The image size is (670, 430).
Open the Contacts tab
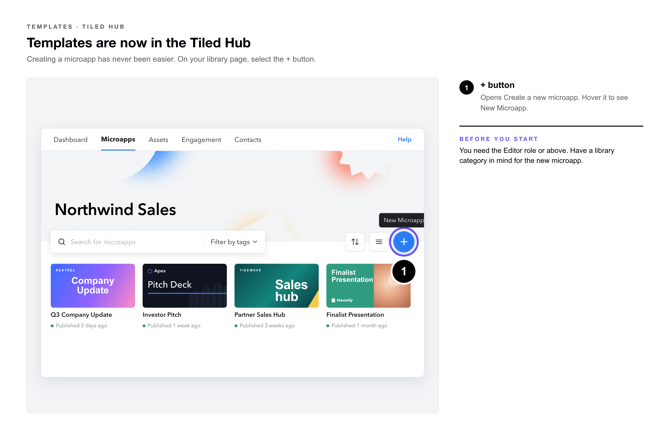[x=248, y=140]
